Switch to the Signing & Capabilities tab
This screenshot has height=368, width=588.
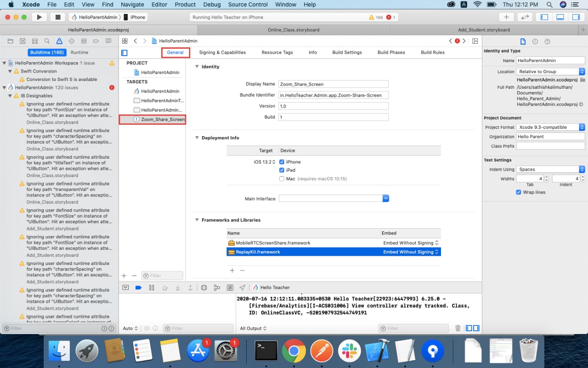(x=222, y=52)
